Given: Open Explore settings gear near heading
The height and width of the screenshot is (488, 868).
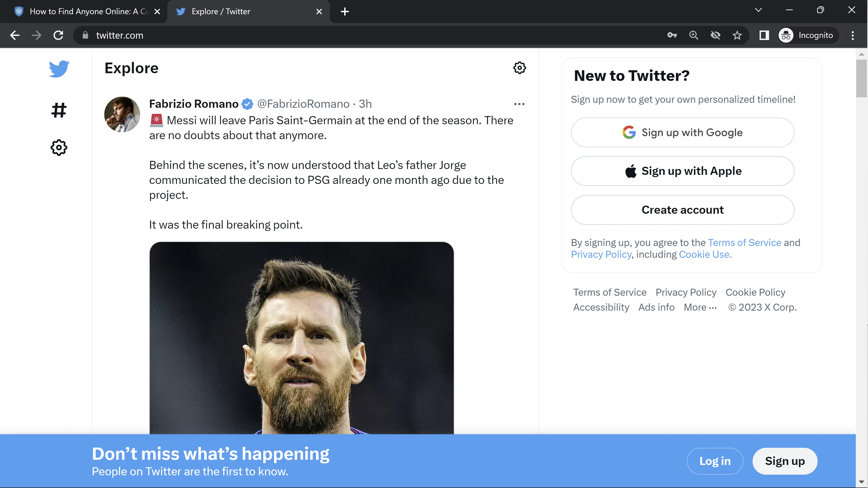Looking at the screenshot, I should (x=519, y=68).
